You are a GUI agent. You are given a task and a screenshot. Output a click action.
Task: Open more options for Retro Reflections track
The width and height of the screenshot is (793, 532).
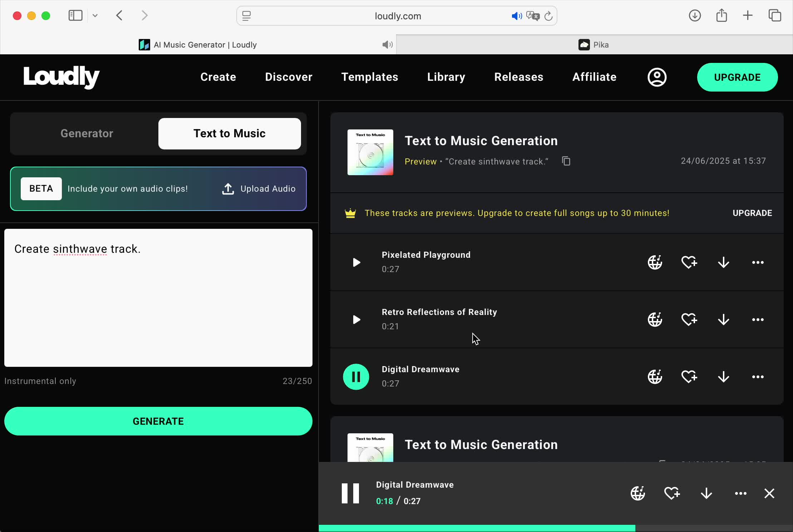pyautogui.click(x=758, y=320)
